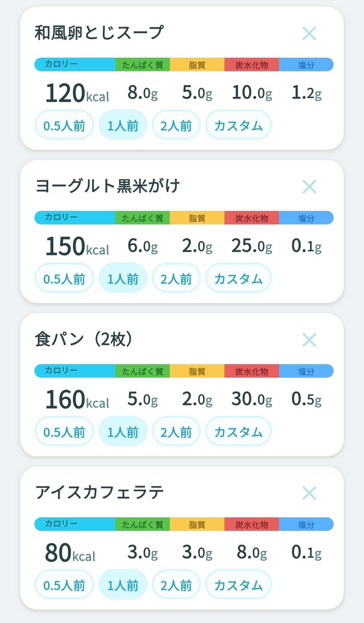
Task: Click the red 炭水化物 bar in 和風卵とじスープ
Action: coord(252,64)
